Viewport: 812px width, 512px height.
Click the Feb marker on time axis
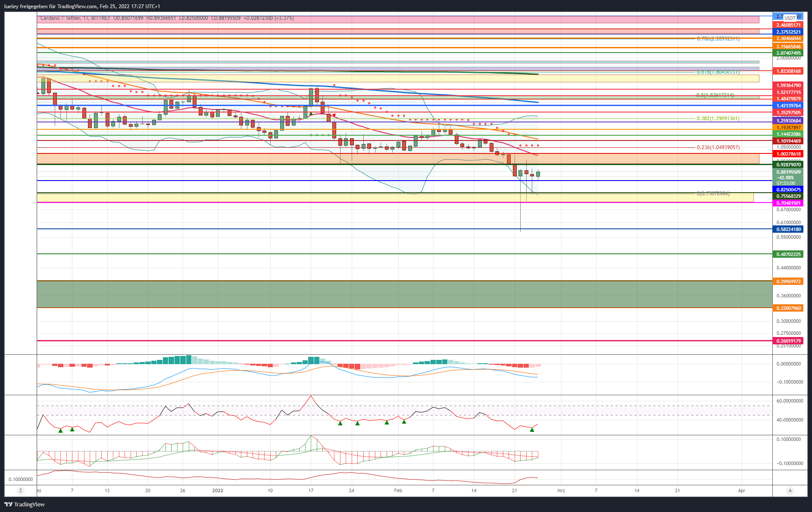[398, 490]
